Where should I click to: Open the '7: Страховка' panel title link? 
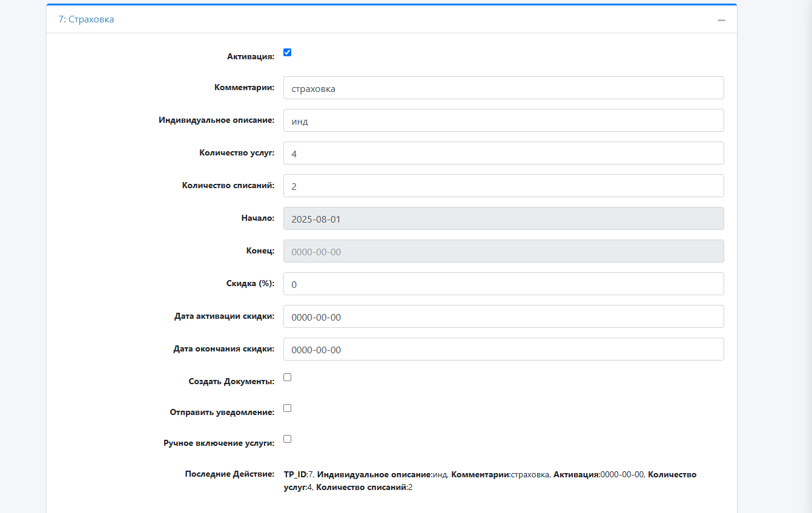point(86,19)
